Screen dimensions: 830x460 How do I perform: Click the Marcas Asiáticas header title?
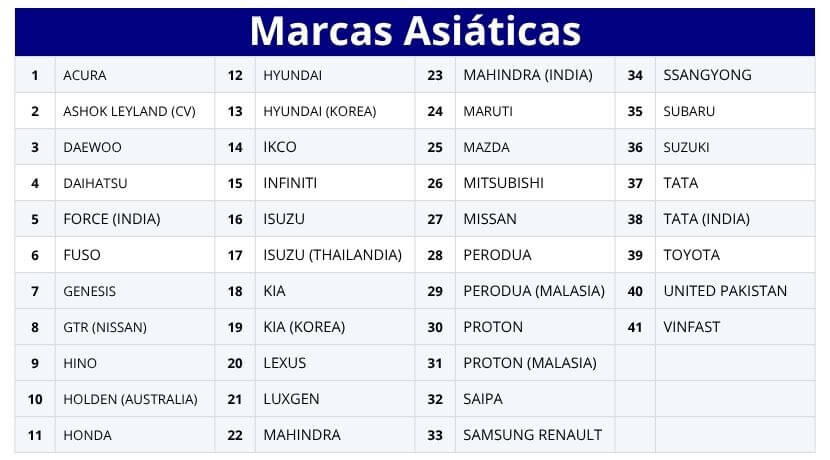[x=416, y=32]
